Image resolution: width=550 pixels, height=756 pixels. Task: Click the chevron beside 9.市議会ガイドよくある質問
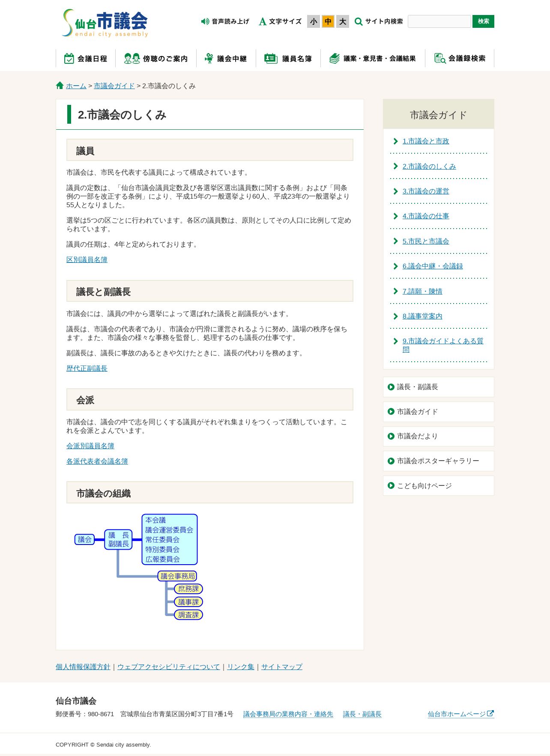396,341
